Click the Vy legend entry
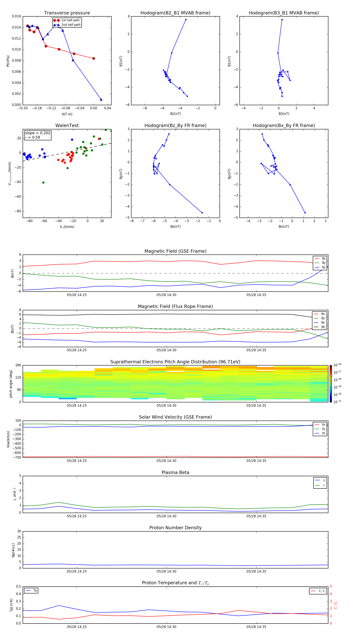 pyautogui.click(x=320, y=429)
